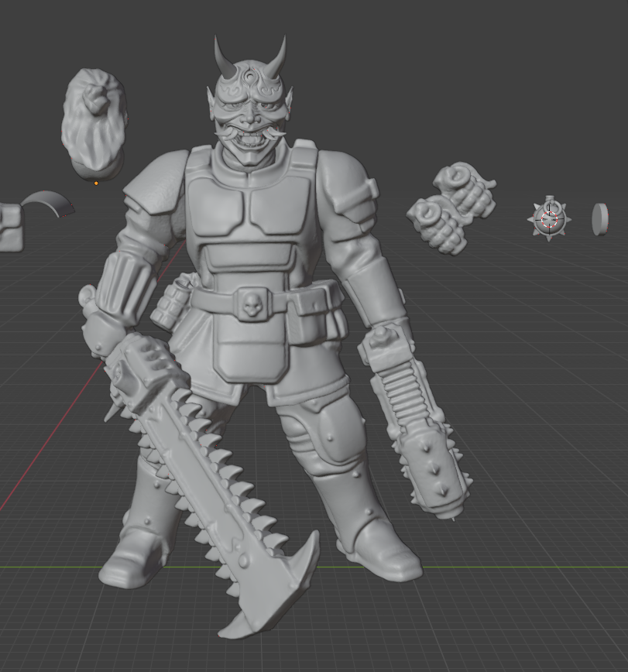Select the flat disc cylinder object
The image size is (628, 672).
[x=600, y=219]
